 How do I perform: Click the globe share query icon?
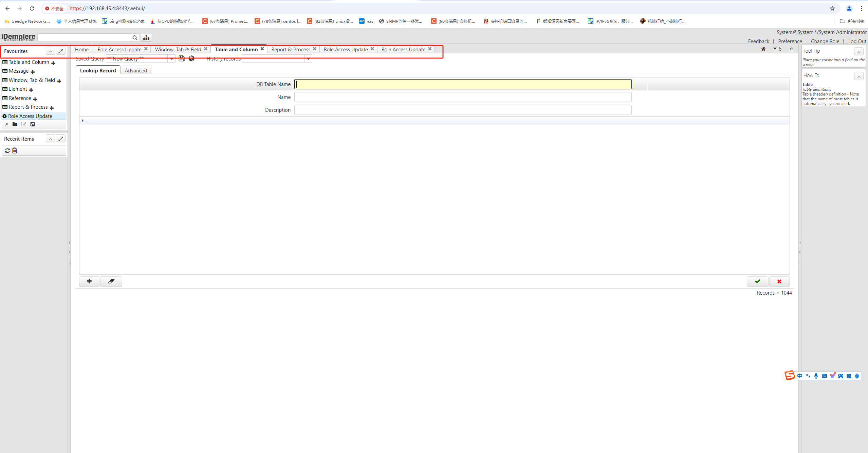(x=191, y=58)
